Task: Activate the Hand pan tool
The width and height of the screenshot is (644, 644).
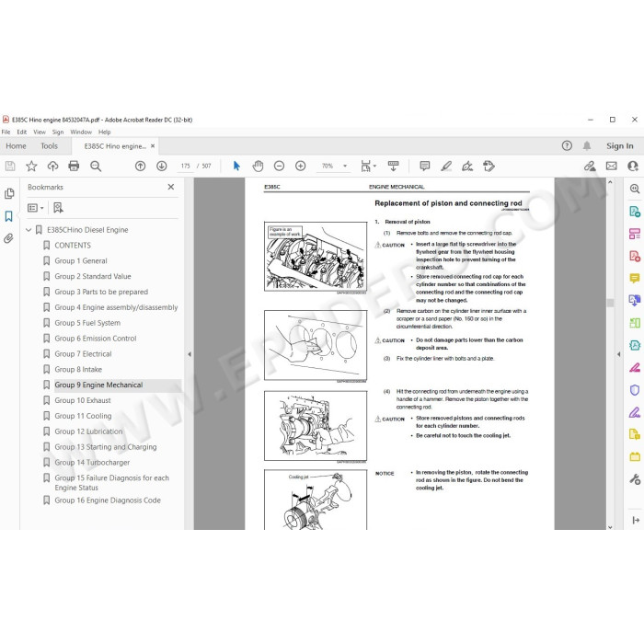Action: [x=258, y=166]
